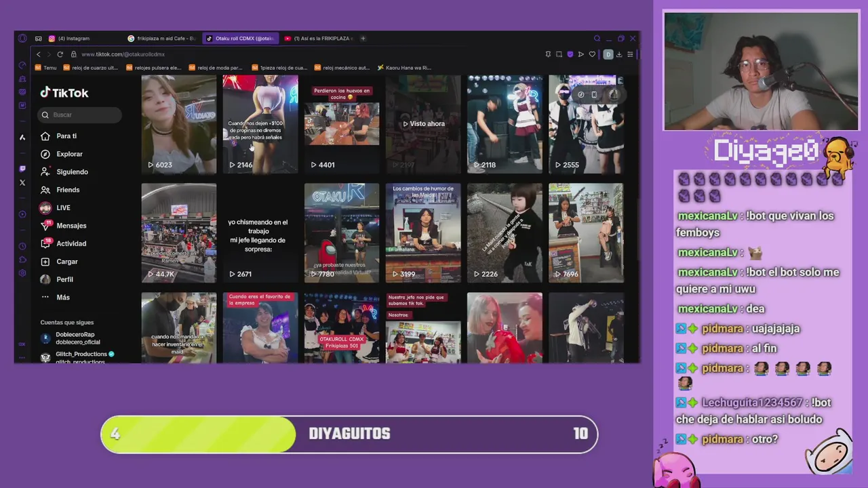Open Aria AI icon in browser sidebar
868x488 pixels.
(22, 137)
